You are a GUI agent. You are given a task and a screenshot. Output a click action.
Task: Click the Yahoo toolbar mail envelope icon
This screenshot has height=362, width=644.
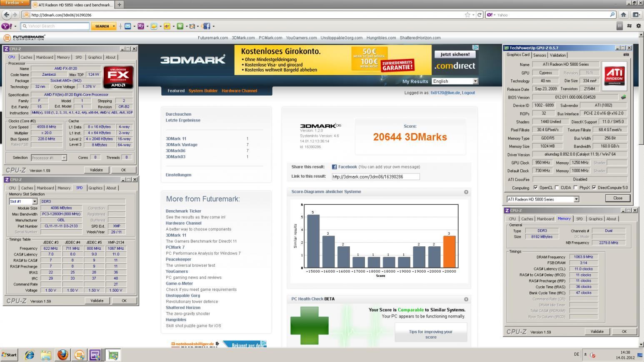point(128,26)
